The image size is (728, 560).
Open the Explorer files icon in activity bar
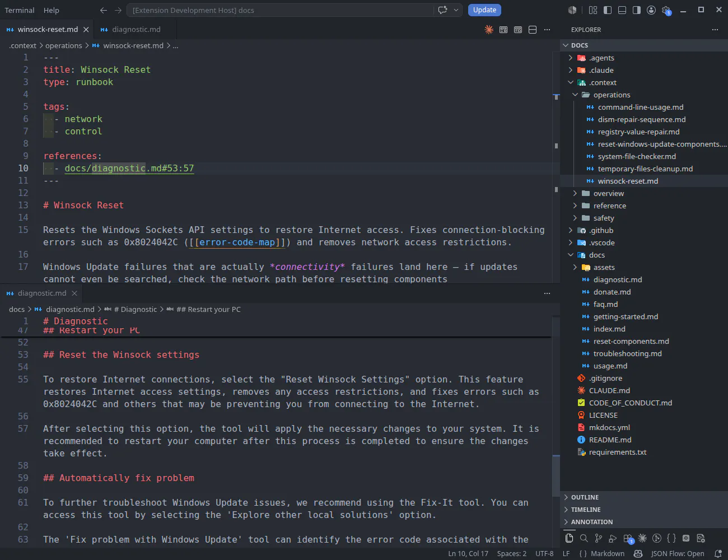pyautogui.click(x=569, y=538)
